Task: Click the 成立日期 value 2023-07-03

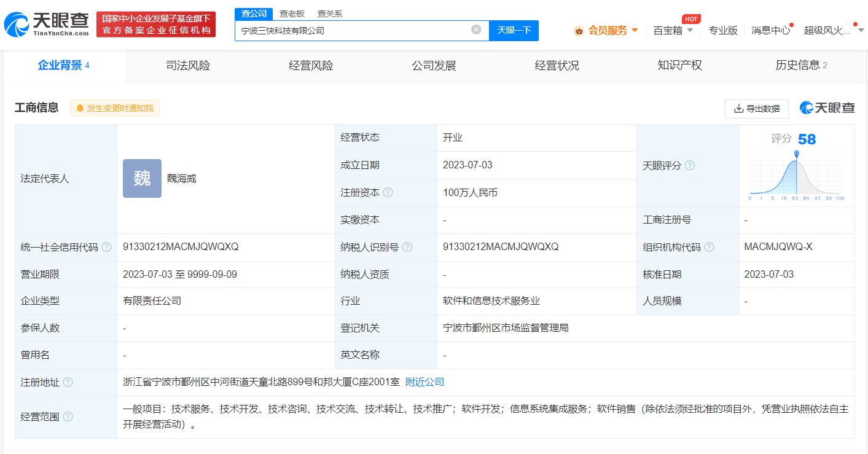Action: click(467, 165)
